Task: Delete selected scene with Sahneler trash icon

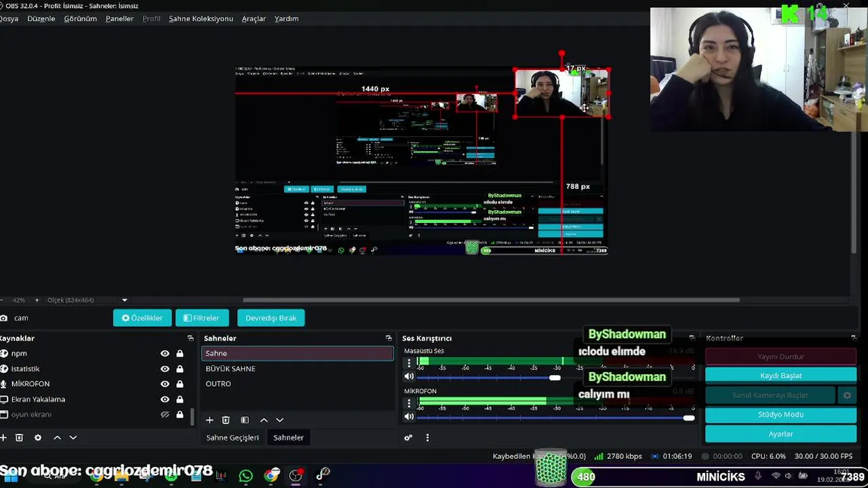Action: coord(226,420)
